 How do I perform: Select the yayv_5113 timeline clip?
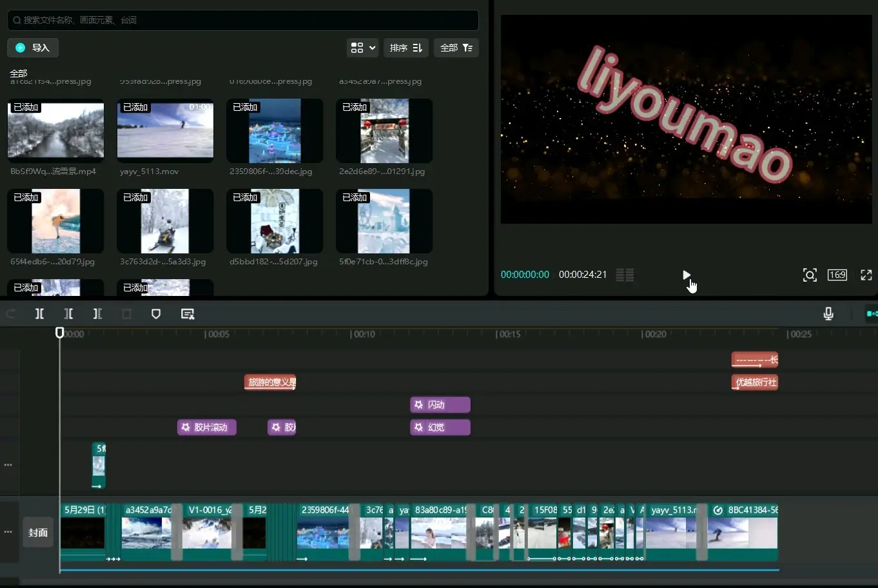click(672, 533)
